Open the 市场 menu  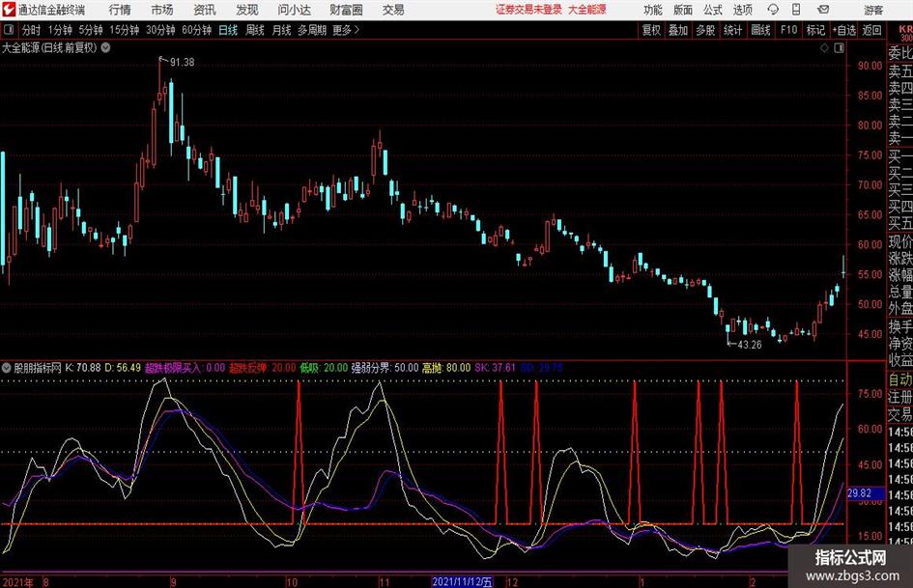[x=162, y=10]
